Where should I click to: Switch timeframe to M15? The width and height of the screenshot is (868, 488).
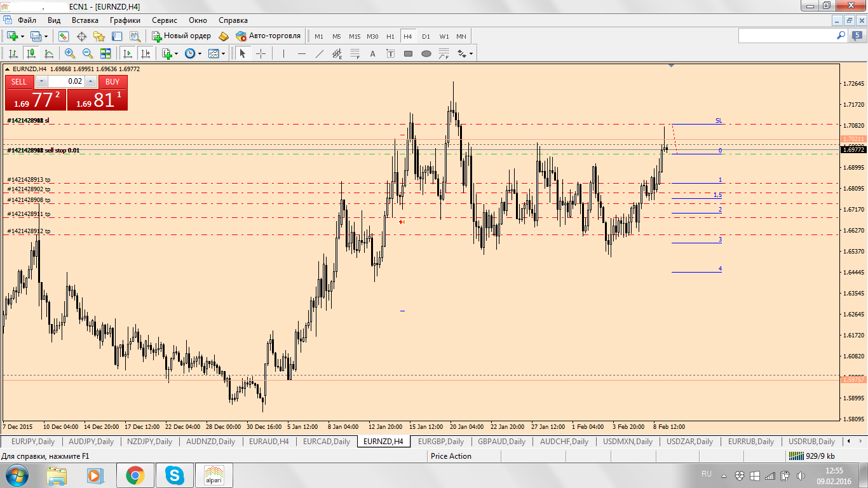coord(355,36)
